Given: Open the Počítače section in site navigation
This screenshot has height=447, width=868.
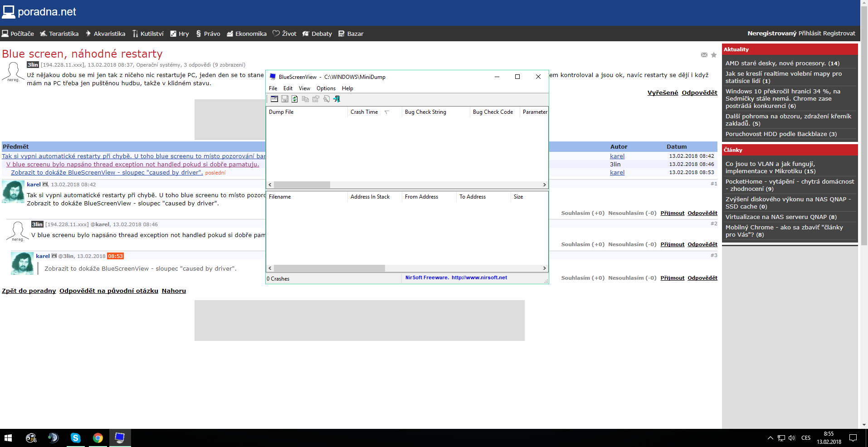Looking at the screenshot, I should pos(18,34).
